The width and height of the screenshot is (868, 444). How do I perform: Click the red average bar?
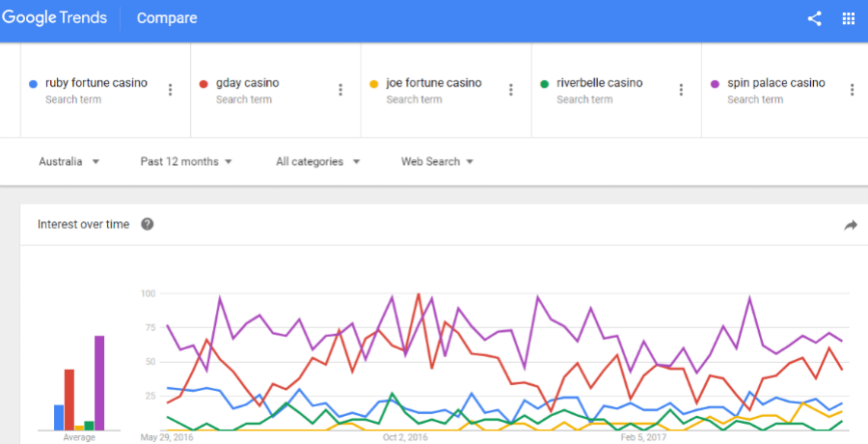click(x=69, y=400)
